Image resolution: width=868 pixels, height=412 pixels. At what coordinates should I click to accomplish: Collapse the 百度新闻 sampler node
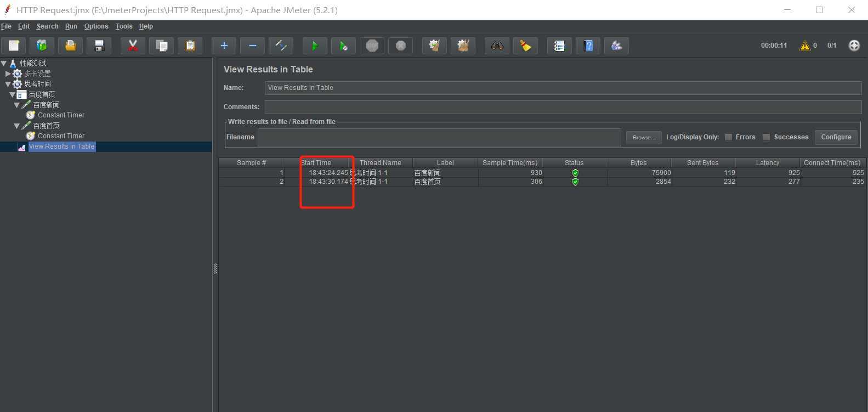coord(16,105)
